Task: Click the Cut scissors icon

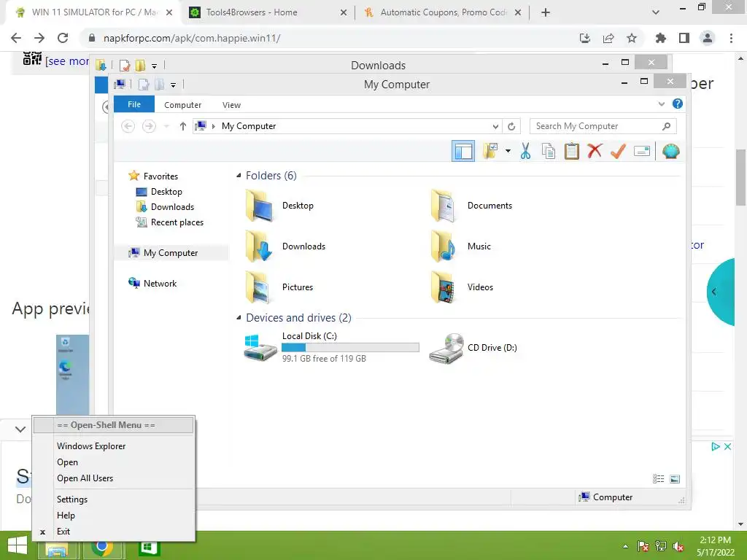Action: point(525,152)
